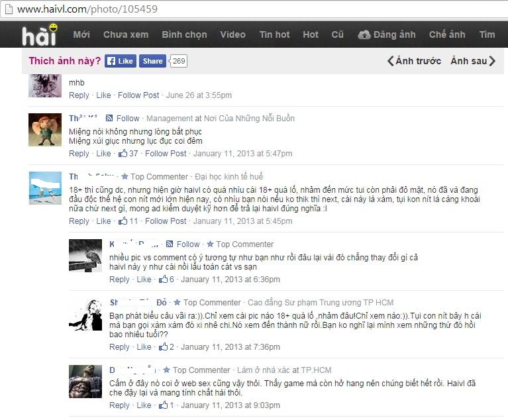Click the thumbs-up icon showing 11 likes
Image resolution: width=508 pixels, height=420 pixels.
click(x=123, y=221)
